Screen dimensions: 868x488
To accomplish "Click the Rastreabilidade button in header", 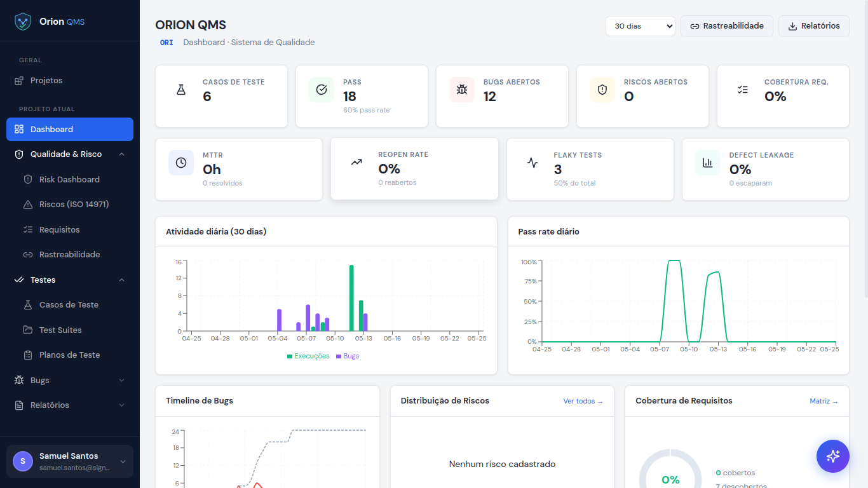I will tap(727, 26).
